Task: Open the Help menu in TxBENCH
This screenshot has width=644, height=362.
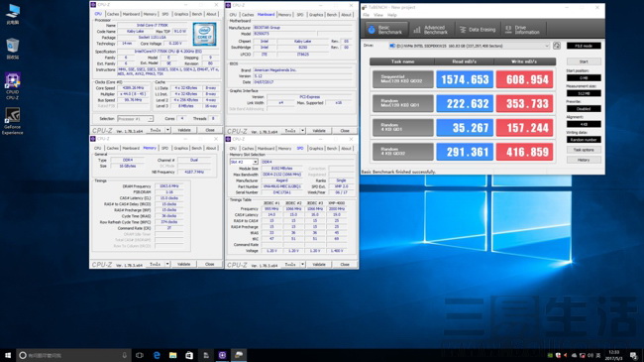Action: point(392,15)
